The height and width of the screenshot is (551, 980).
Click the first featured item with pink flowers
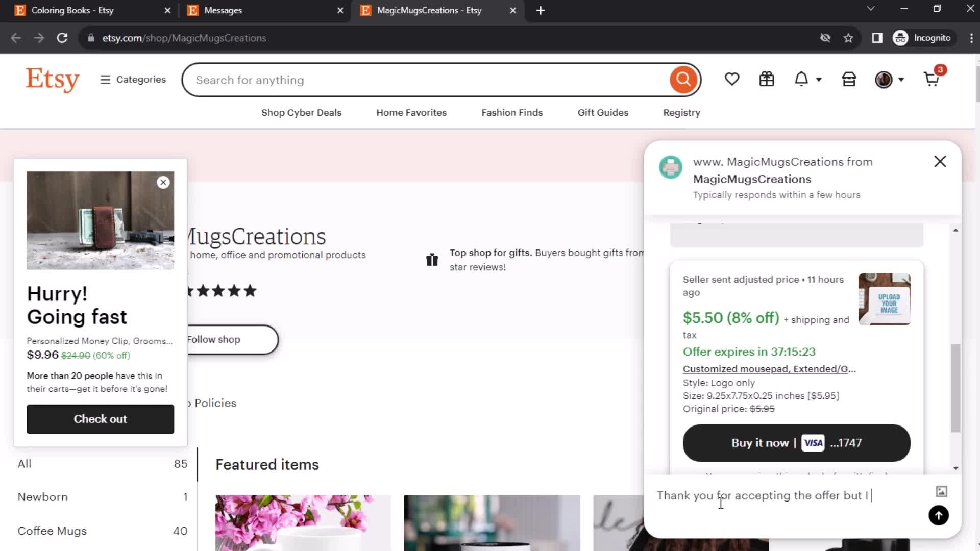[303, 523]
